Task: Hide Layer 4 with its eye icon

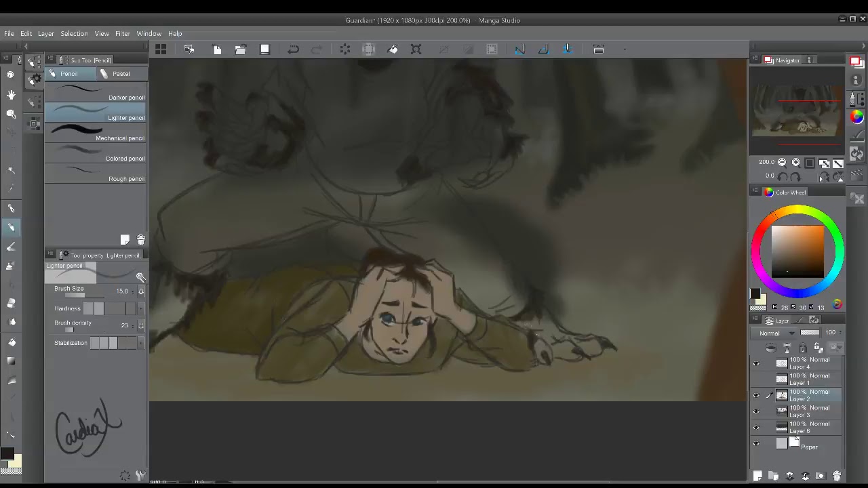Action: [x=756, y=363]
